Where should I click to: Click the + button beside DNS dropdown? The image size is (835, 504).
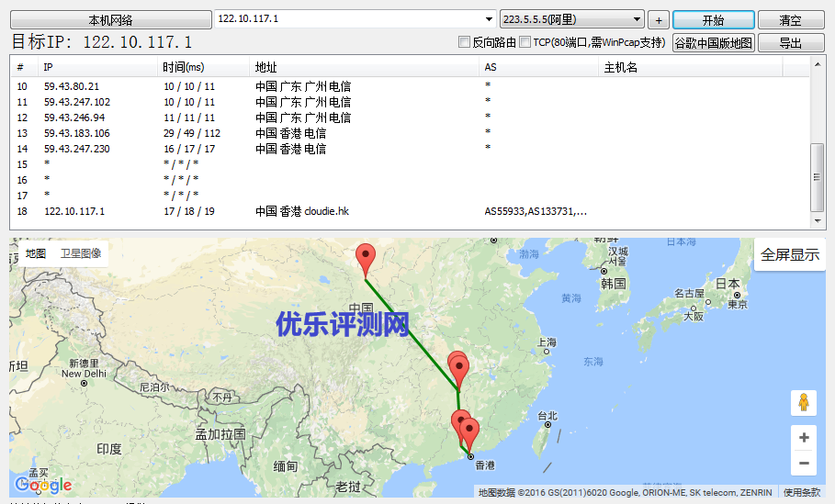click(659, 20)
